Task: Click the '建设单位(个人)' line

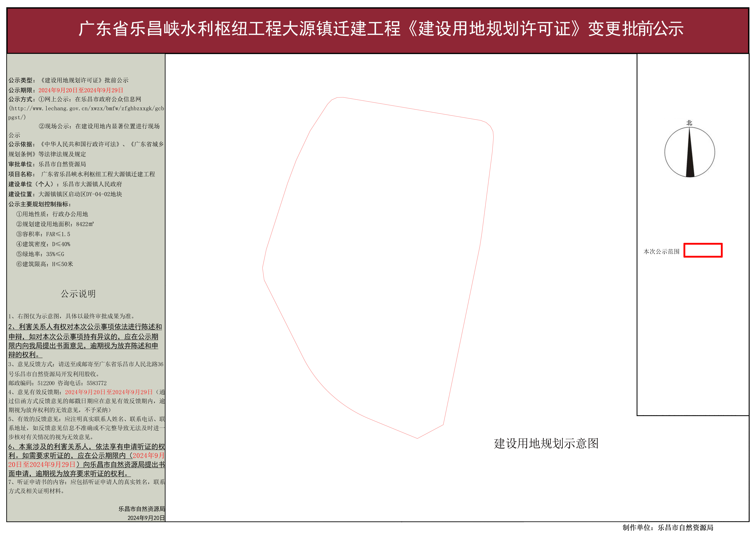Action: pyautogui.click(x=65, y=184)
